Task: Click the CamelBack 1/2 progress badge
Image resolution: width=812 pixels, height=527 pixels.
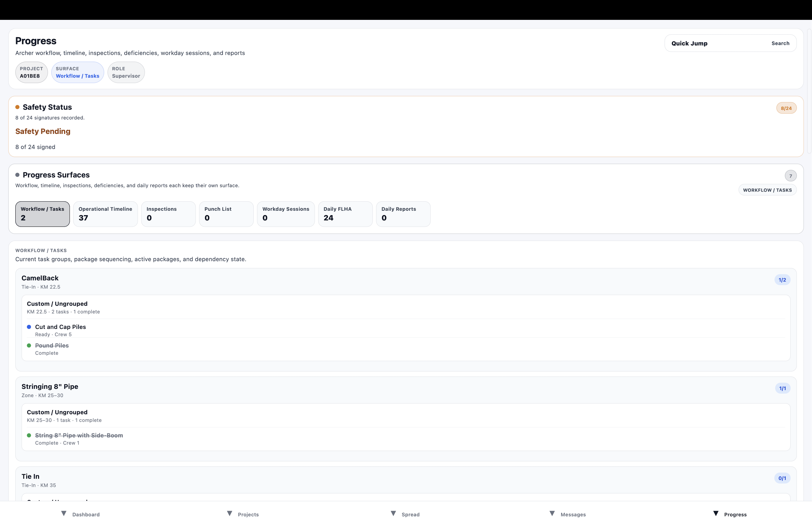Action: [782, 280]
